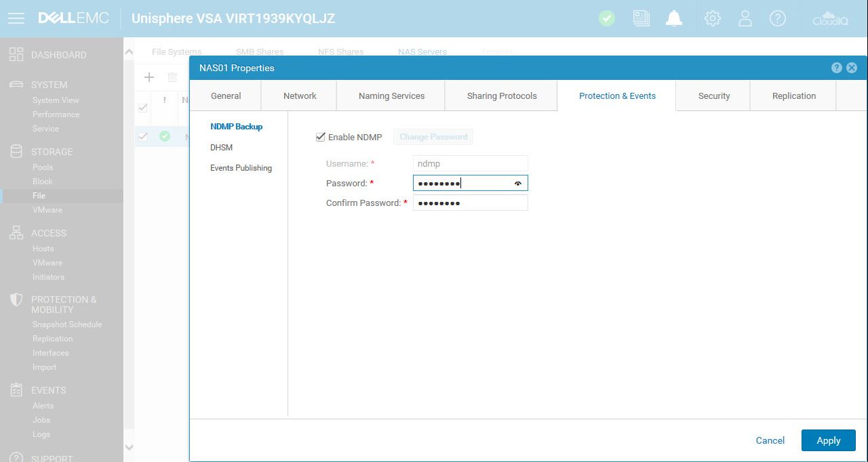The image size is (868, 462).
Task: Open VMware under Storage
Action: (47, 210)
